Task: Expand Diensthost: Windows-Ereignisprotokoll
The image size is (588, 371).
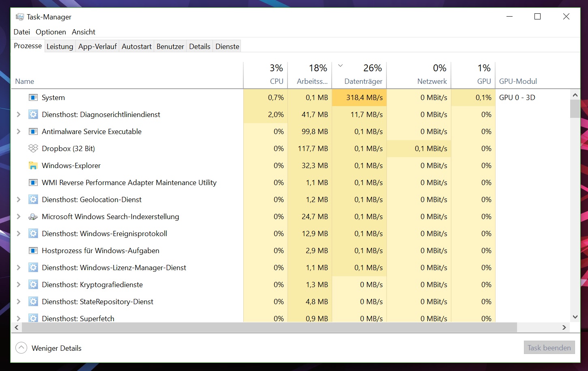Action: tap(18, 234)
